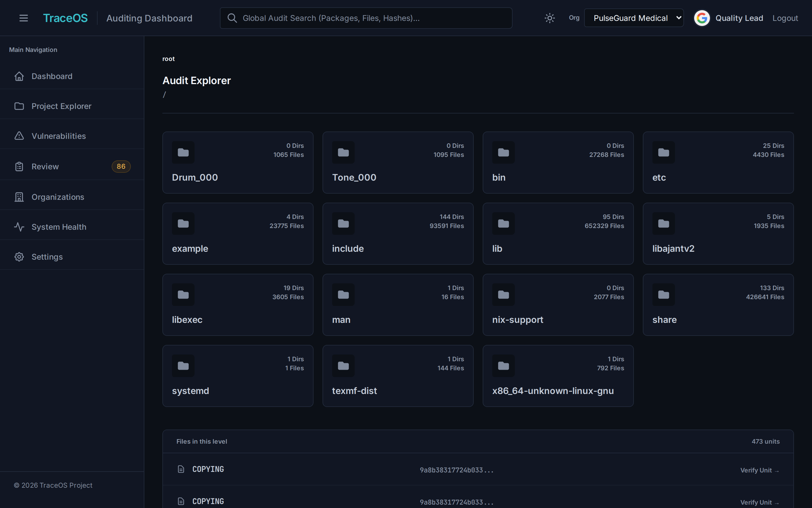Click the Google account avatar
This screenshot has height=508, width=812.
701,18
